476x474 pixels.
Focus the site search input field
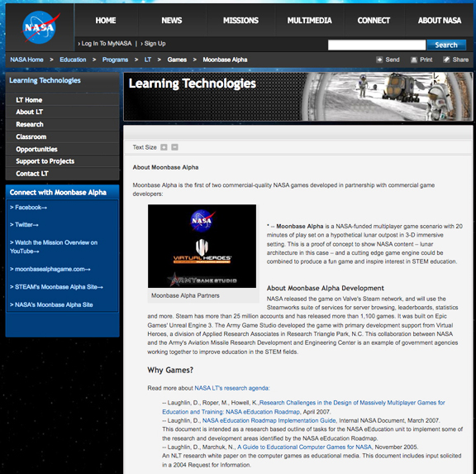pos(377,45)
